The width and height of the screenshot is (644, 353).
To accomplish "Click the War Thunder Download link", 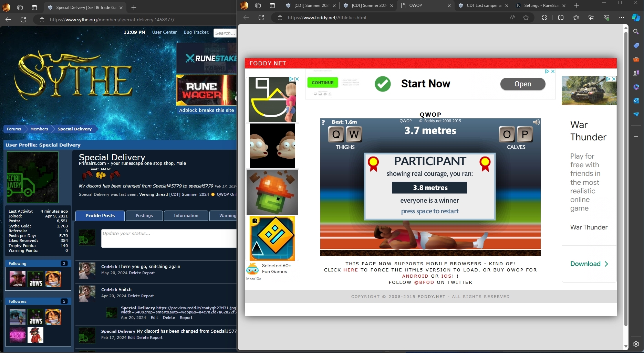I will [x=589, y=264].
